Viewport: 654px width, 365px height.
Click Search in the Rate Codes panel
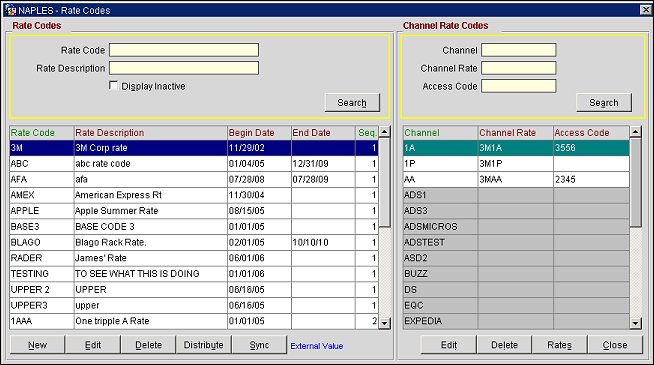pyautogui.click(x=352, y=103)
